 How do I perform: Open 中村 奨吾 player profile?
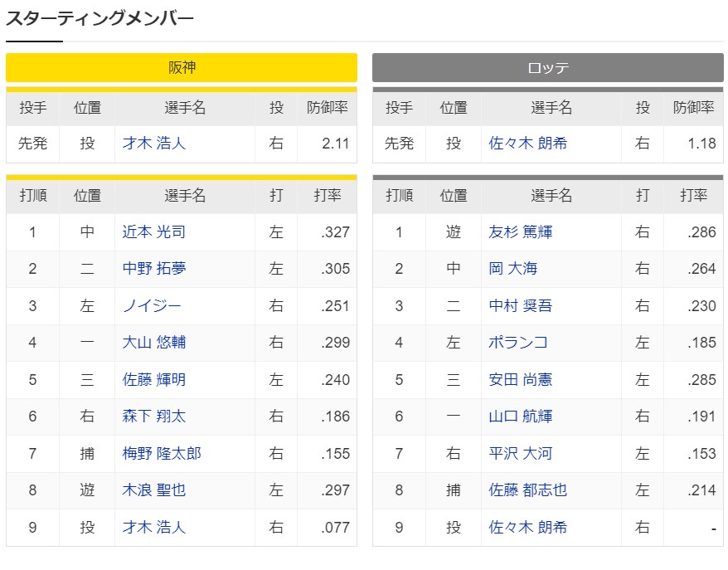521,305
